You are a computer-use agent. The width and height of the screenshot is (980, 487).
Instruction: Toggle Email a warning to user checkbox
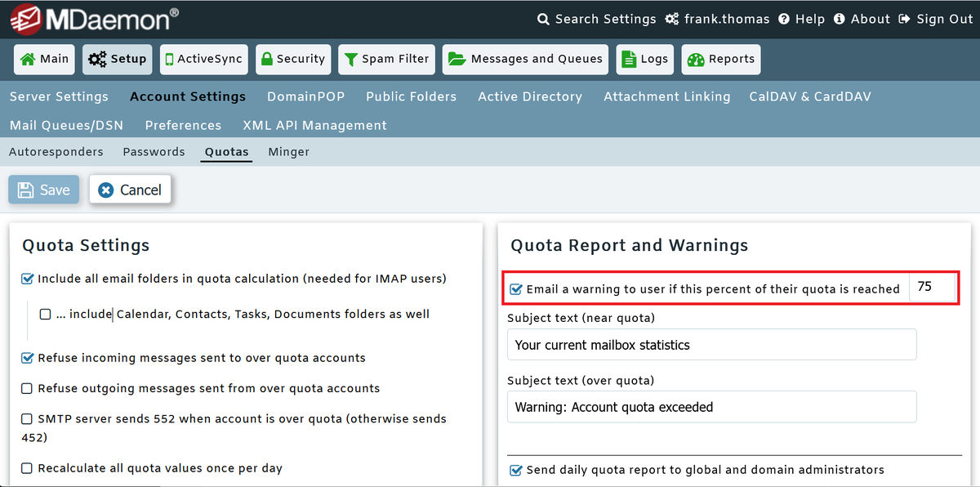(516, 288)
